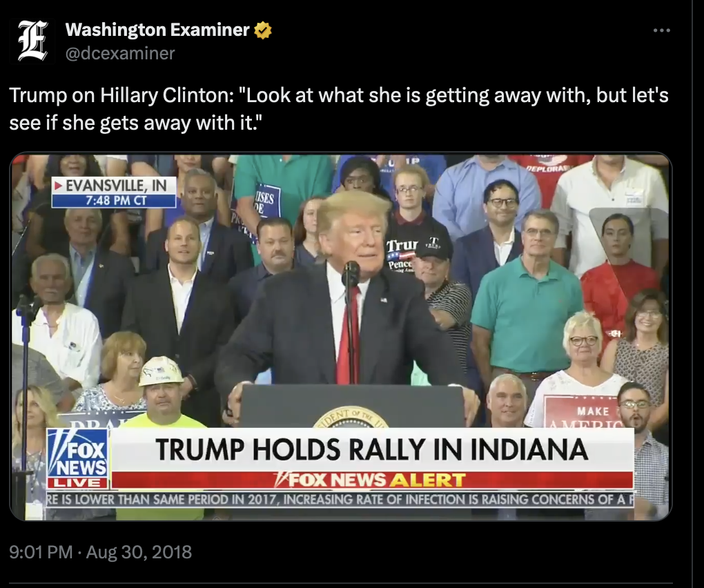Click the red play arrow beside Evansville
Image resolution: width=704 pixels, height=588 pixels.
tap(58, 186)
